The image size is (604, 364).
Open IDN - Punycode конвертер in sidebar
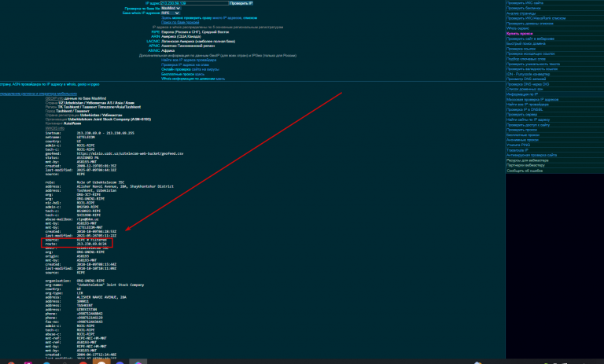tap(528, 74)
